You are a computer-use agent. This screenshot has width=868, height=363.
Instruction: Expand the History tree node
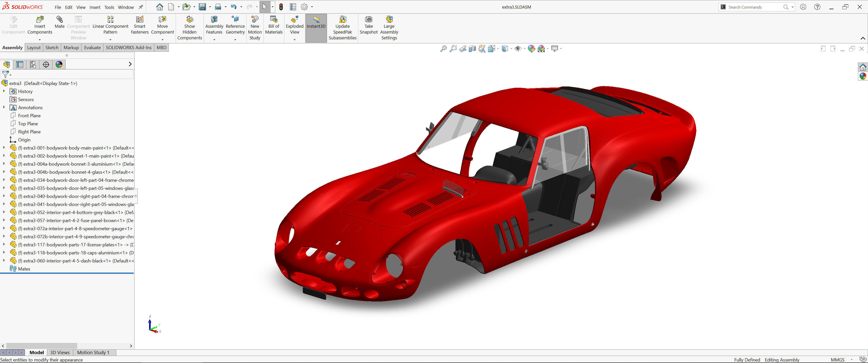[4, 91]
